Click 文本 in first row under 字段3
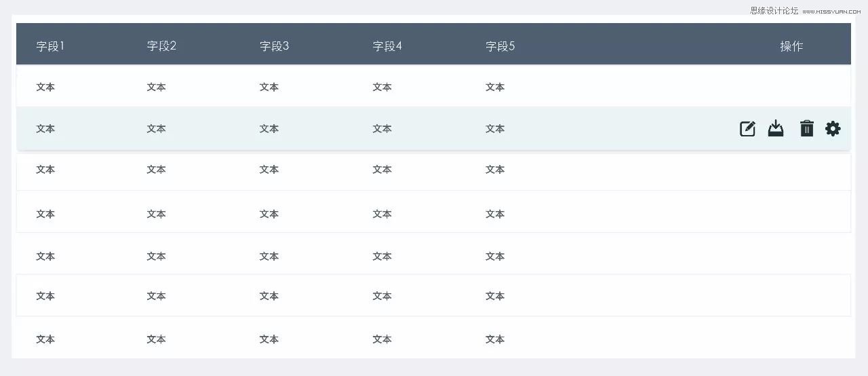This screenshot has height=376, width=868. [269, 87]
